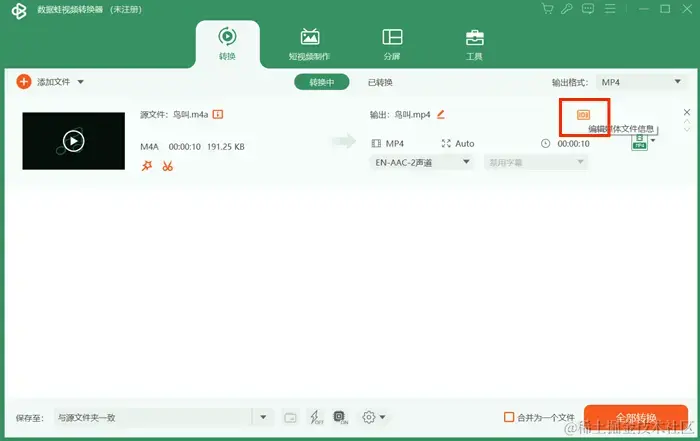Screen dimensions: 700x441
Task: Click the 与源文件夹一致 save path field
Action: click(x=153, y=417)
